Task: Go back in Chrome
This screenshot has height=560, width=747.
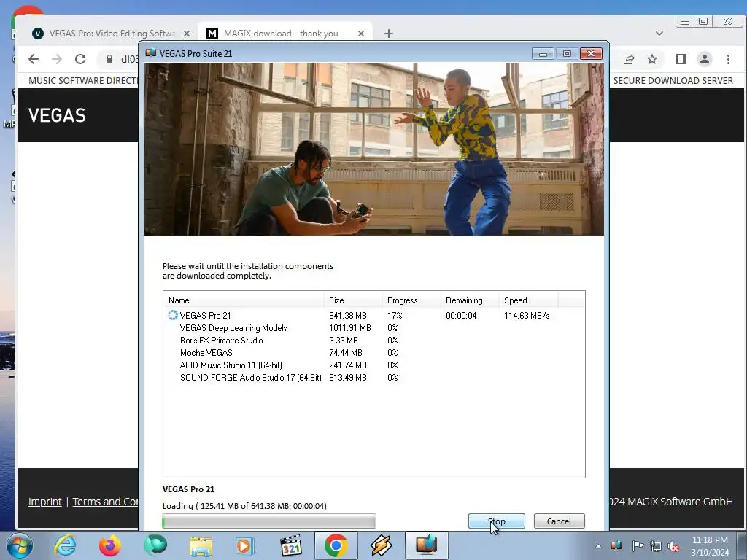Action: [x=34, y=59]
